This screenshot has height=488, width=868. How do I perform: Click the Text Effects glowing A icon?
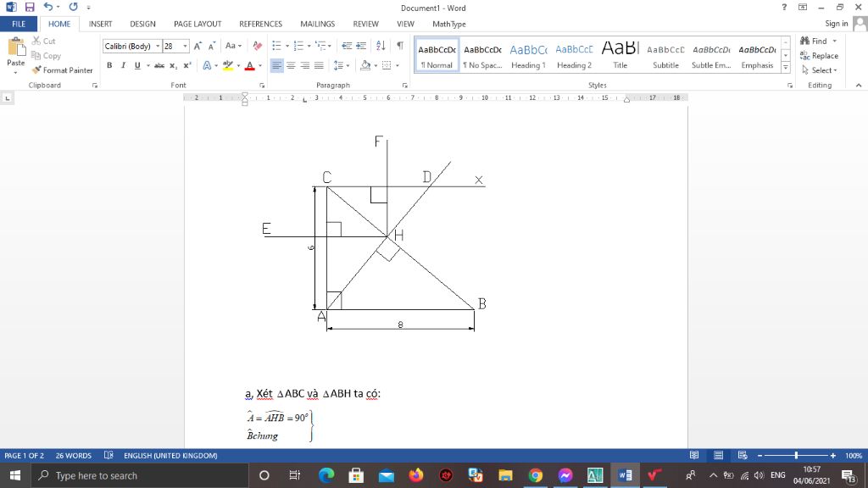[x=207, y=65]
